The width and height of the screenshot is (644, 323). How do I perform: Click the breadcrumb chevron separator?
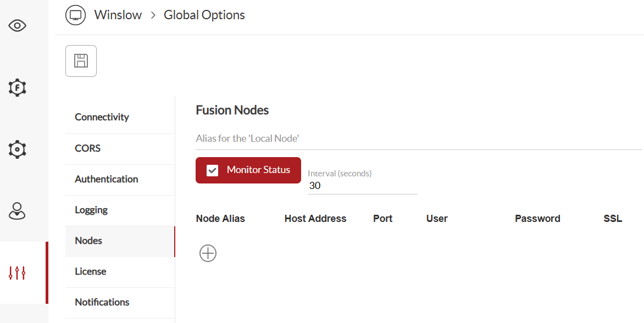point(153,15)
